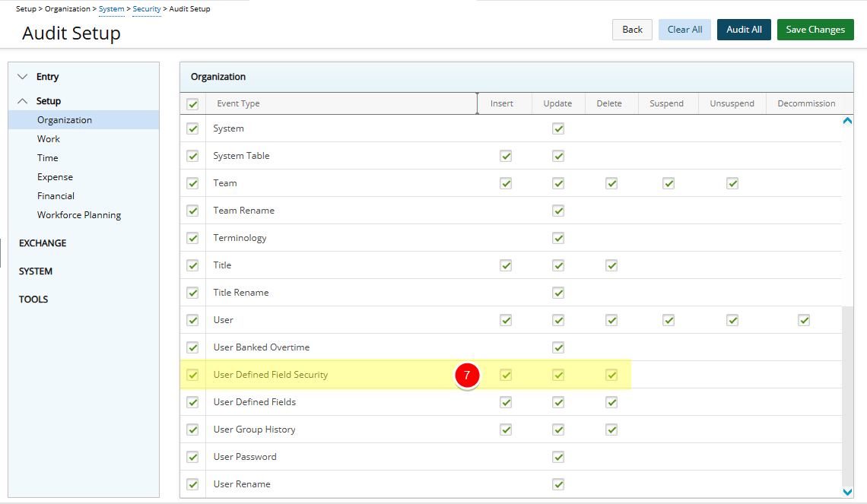Uncheck Update for System event

[558, 128]
